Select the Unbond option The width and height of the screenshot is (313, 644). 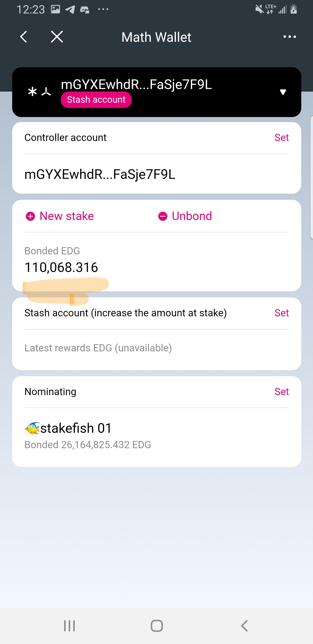point(191,216)
